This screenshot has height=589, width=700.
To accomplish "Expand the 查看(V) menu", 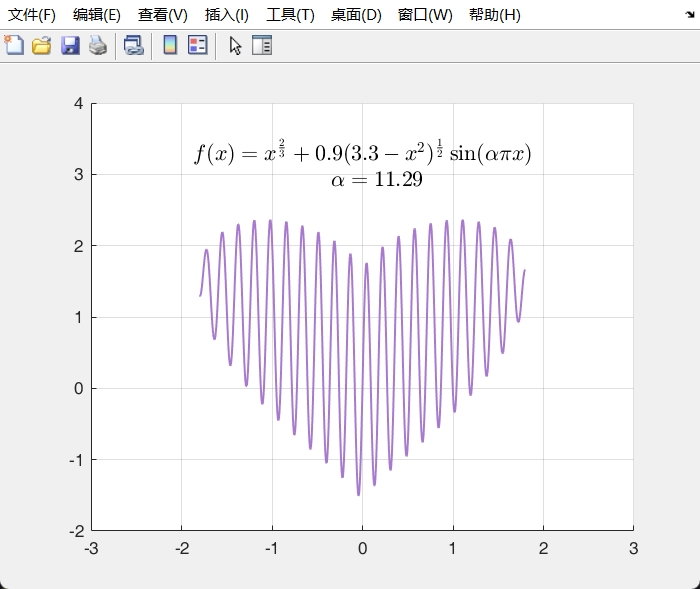I will [x=162, y=15].
